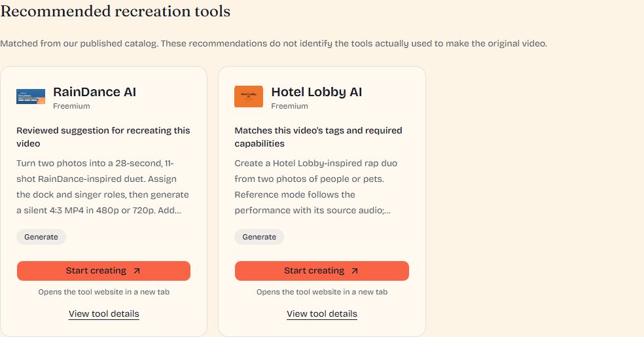Click the Hotel Lobby AI title
This screenshot has width=644, height=337.
pos(317,92)
